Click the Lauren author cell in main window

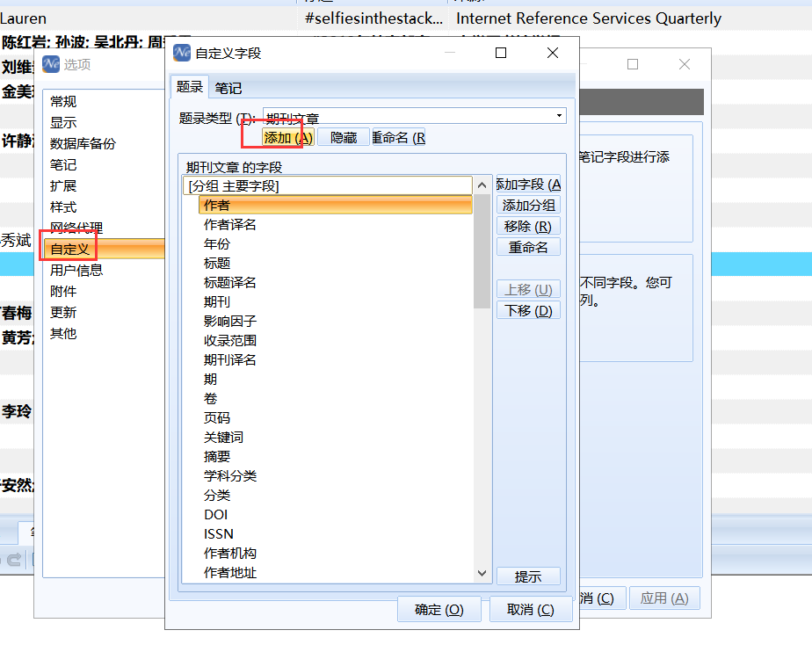click(x=24, y=18)
